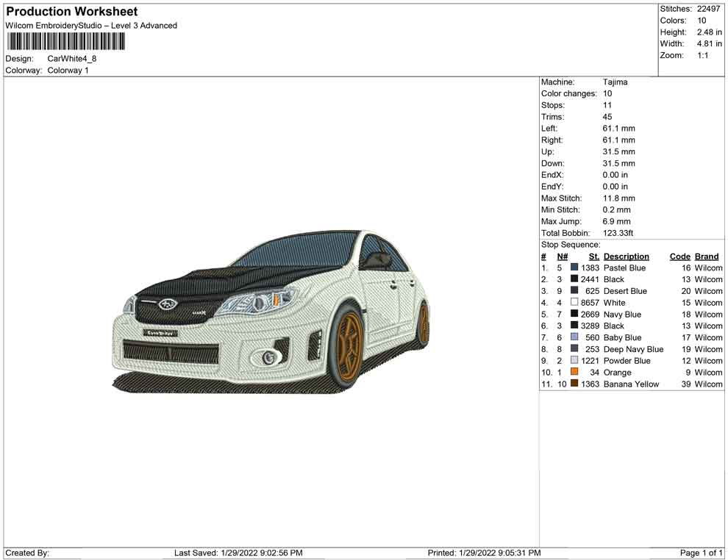Click the Code column header
728x560 pixels.
click(680, 256)
